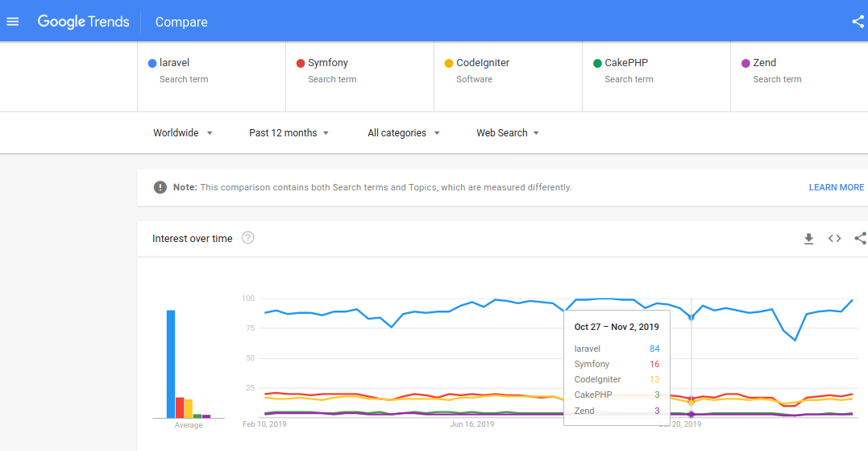Click the blue laravel average bar

coord(171,363)
